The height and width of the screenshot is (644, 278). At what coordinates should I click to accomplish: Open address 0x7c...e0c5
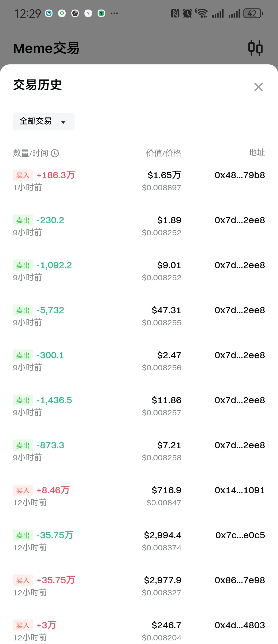click(240, 535)
